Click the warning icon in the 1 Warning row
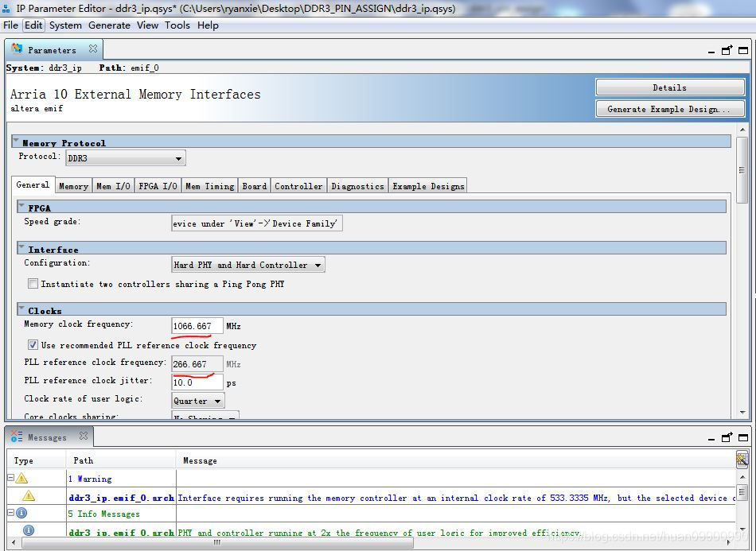 click(21, 479)
